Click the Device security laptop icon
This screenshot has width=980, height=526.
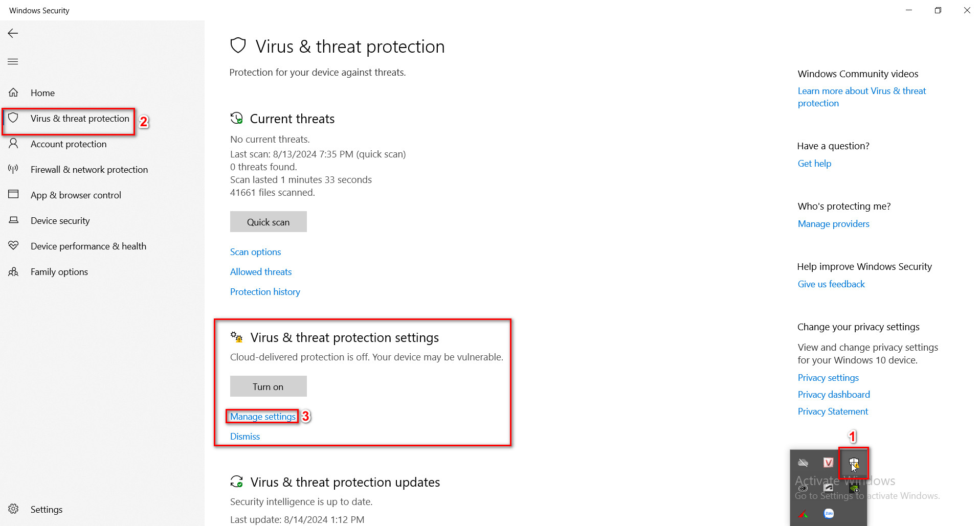[13, 220]
